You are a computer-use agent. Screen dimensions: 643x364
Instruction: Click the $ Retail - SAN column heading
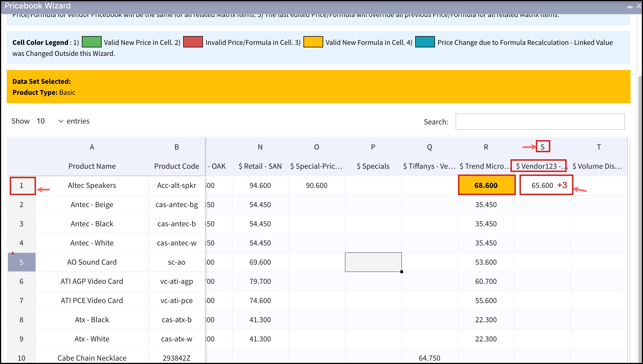click(260, 166)
